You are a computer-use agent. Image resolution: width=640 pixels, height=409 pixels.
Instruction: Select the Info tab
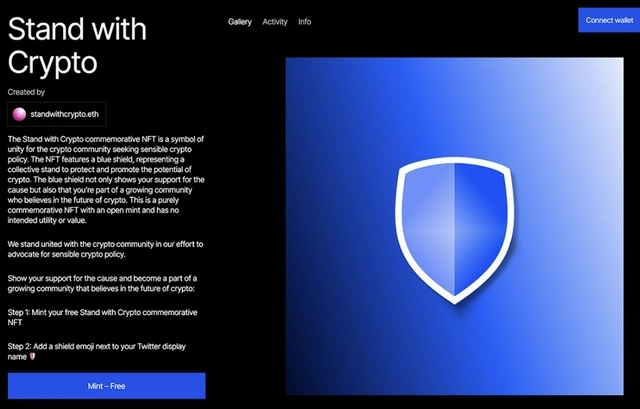305,21
